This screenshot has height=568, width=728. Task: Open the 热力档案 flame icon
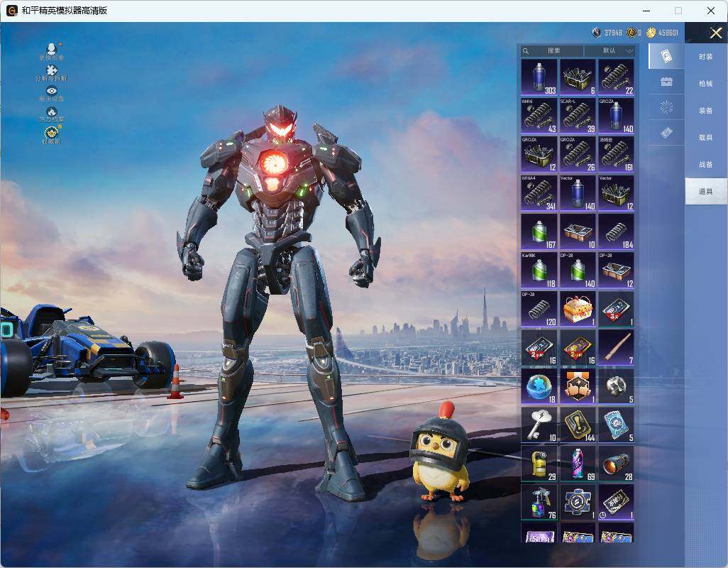pos(52,111)
